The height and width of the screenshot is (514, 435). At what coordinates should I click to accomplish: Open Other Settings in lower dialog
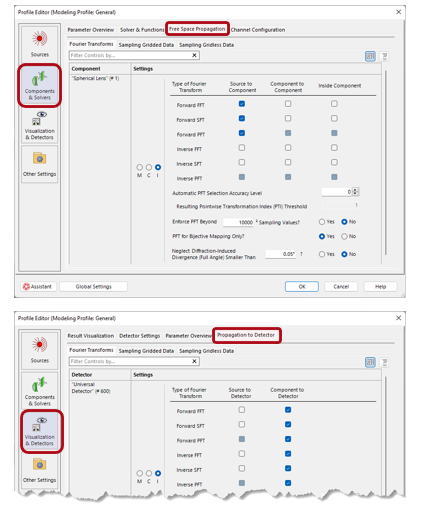click(40, 470)
